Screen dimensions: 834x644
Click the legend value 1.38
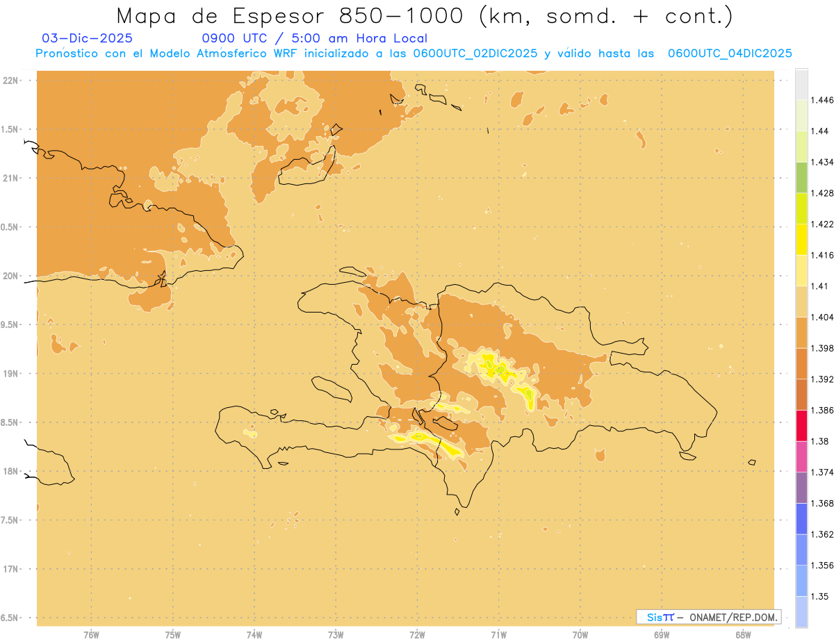[819, 441]
